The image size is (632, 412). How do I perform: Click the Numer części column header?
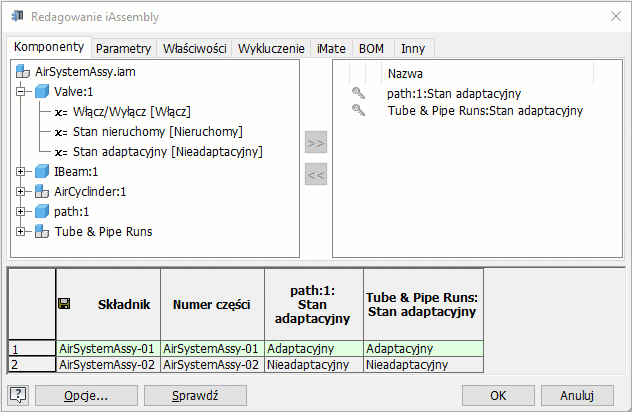(x=212, y=304)
